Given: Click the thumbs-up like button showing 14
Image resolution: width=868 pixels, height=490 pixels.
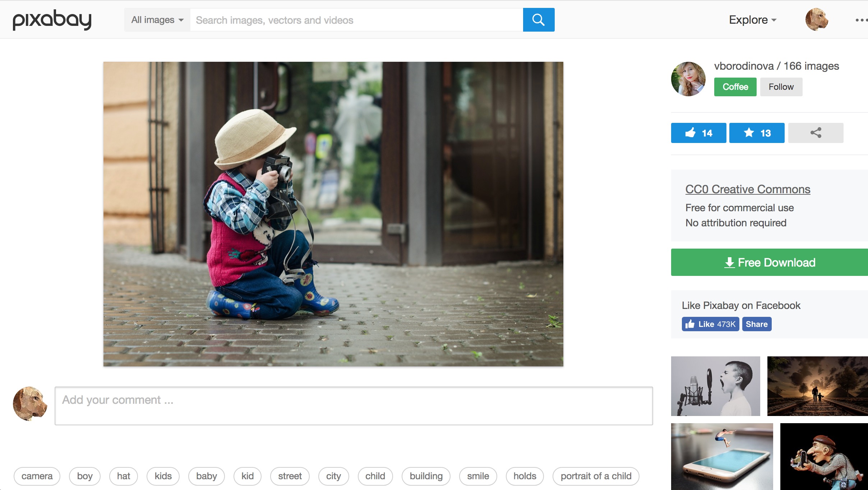Looking at the screenshot, I should coord(698,133).
